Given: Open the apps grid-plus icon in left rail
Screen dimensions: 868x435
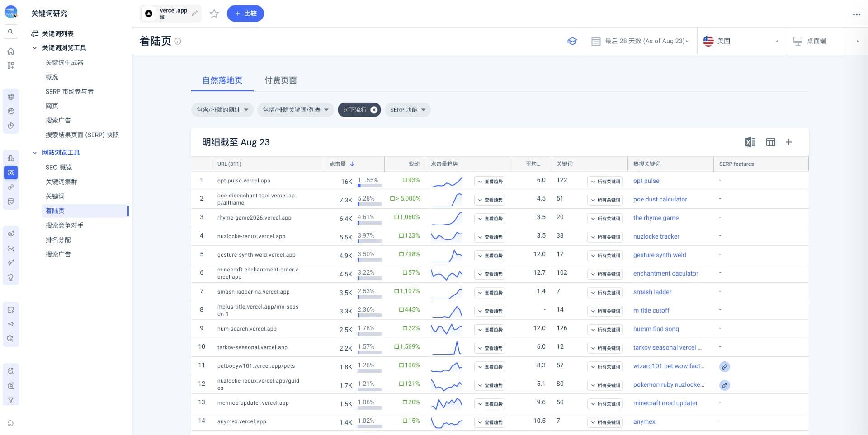Looking at the screenshot, I should (11, 65).
